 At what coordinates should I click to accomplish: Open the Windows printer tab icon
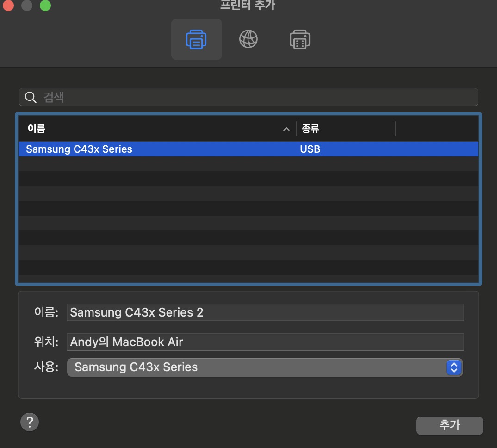299,39
